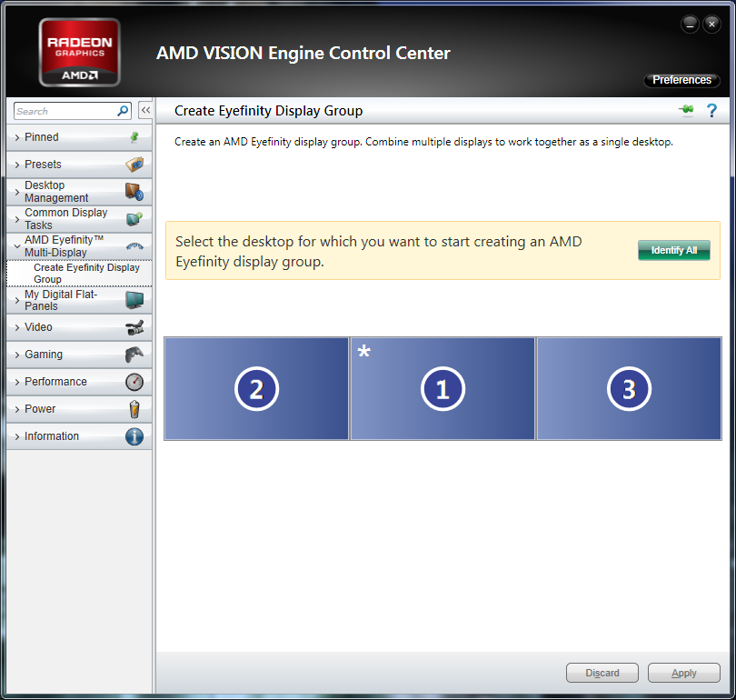The height and width of the screenshot is (700, 736).
Task: Click the My Digital Flat-Panels monitor icon
Action: point(134,300)
